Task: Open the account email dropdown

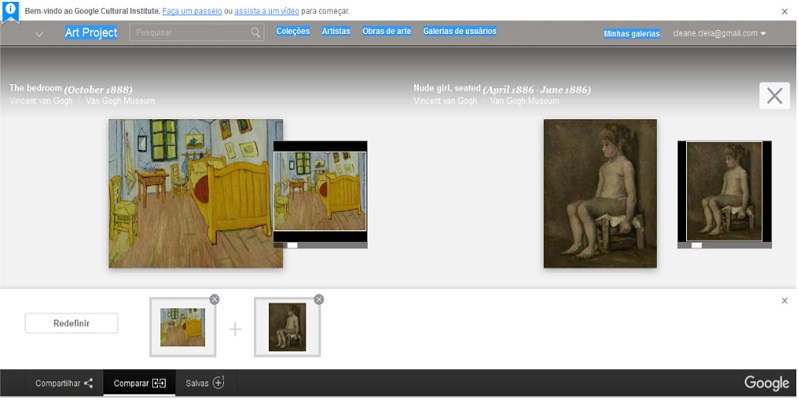Action: click(720, 34)
